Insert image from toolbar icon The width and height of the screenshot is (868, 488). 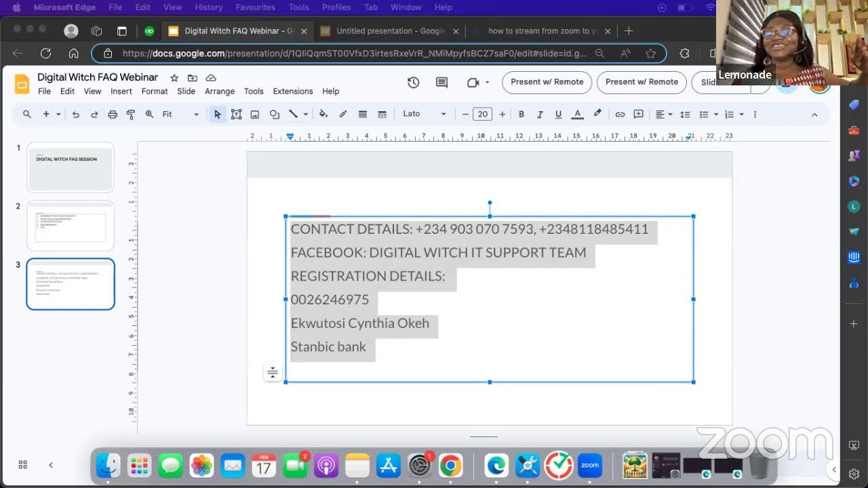255,115
